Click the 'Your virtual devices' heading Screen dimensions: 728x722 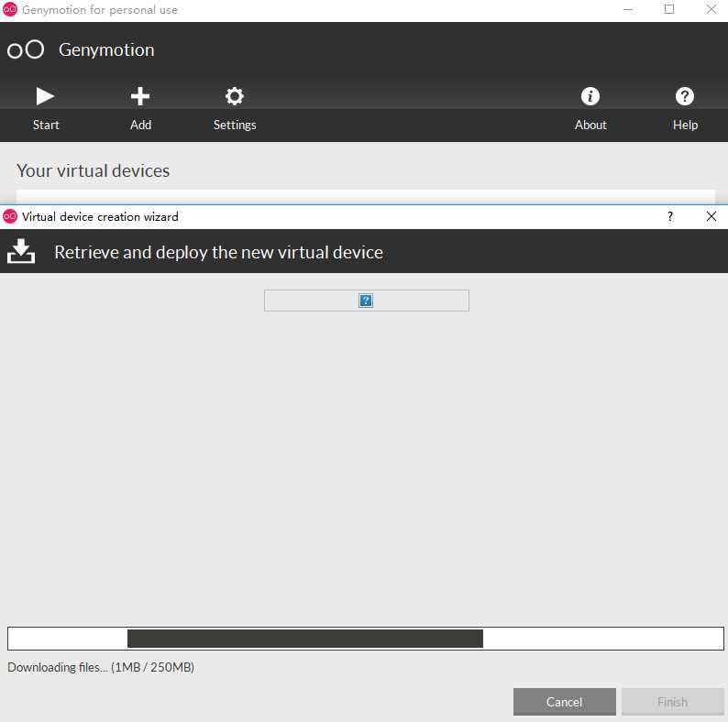point(93,170)
